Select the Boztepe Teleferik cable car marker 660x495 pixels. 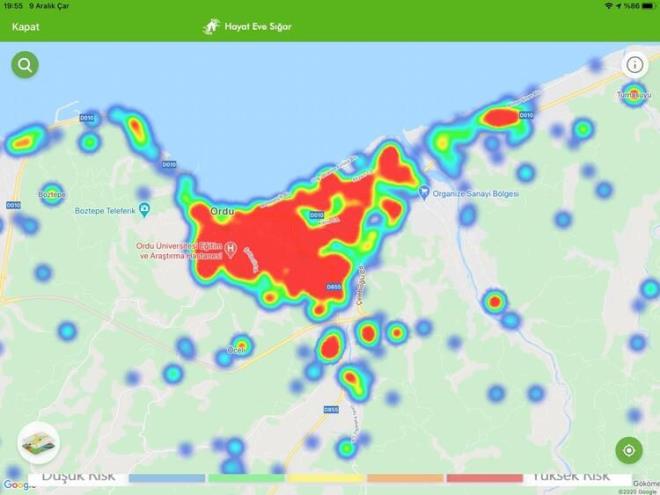point(144,209)
